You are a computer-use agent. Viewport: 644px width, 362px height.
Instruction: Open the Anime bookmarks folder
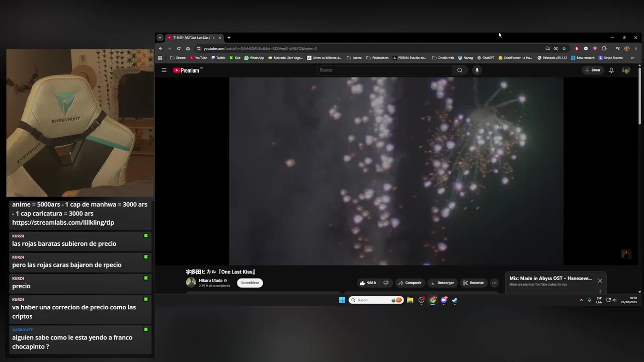[354, 58]
